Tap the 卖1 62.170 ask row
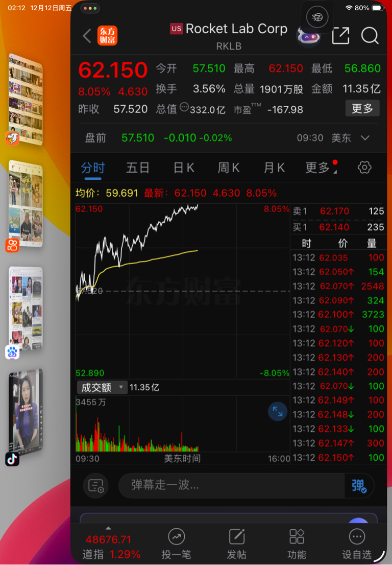392x565 pixels. click(x=338, y=211)
